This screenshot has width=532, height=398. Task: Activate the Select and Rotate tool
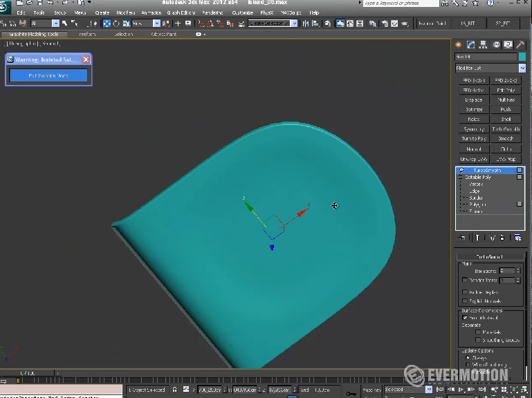(116, 23)
